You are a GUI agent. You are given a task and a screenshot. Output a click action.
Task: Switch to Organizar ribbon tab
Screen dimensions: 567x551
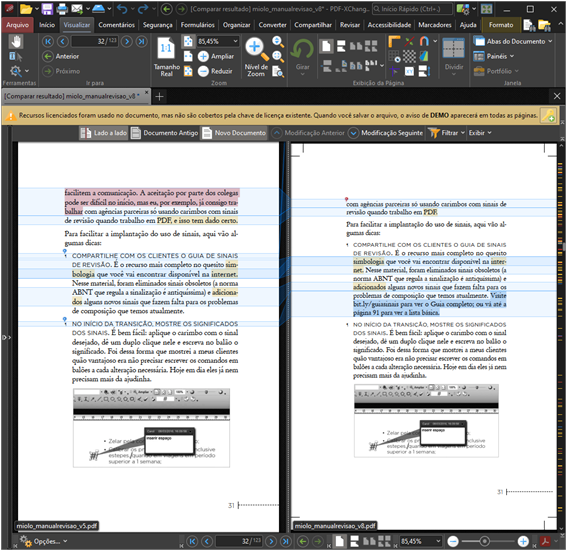point(236,25)
